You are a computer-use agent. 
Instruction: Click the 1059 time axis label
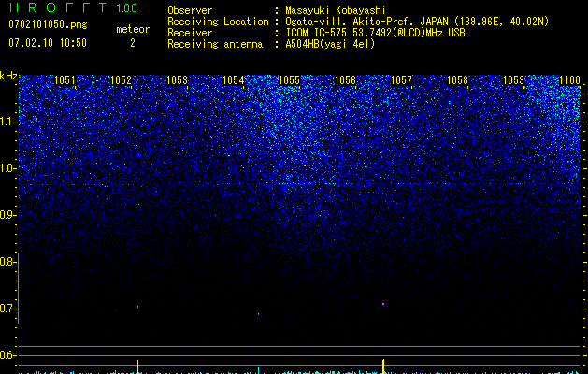click(514, 80)
